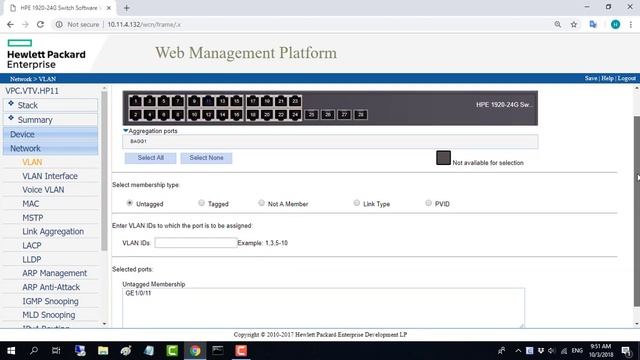This screenshot has width=640, height=360.
Task: Select SFP port 28 on the switch panel
Action: (x=361, y=115)
